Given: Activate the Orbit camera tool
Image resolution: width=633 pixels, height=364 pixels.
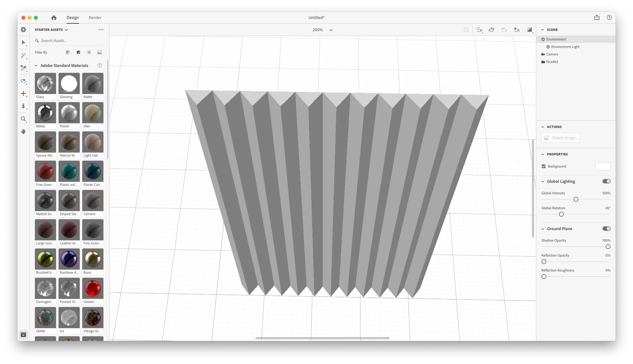Looking at the screenshot, I should (x=23, y=81).
